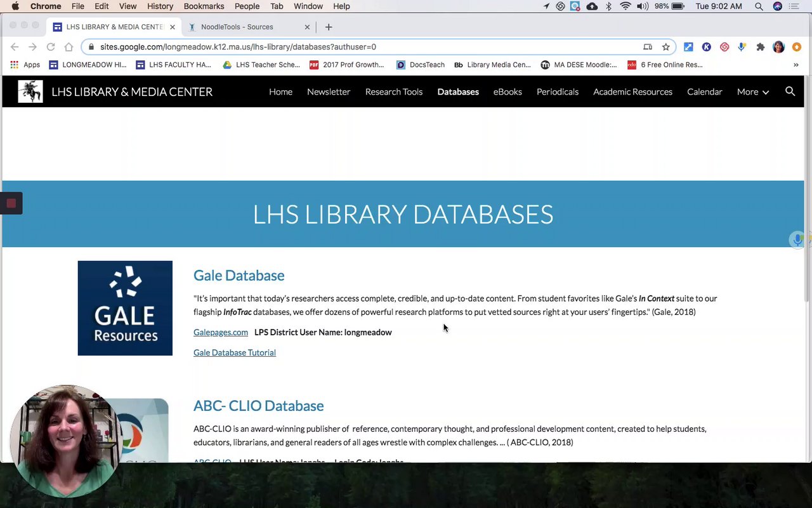Screen dimensions: 812x508
Task: Click the browser forward arrow
Action: pyautogui.click(x=32, y=47)
